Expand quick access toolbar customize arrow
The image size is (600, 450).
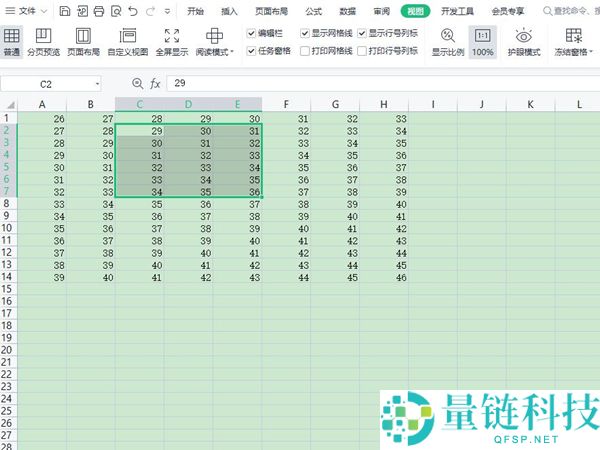click(167, 11)
